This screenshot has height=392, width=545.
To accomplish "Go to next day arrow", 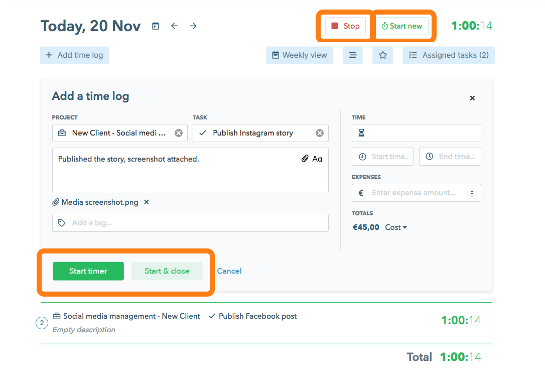I will (x=193, y=26).
